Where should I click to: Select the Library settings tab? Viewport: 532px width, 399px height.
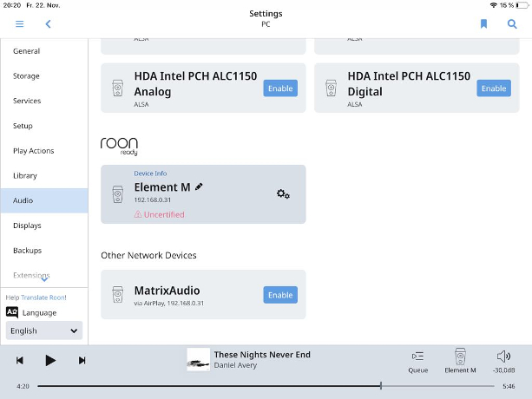(x=44, y=175)
